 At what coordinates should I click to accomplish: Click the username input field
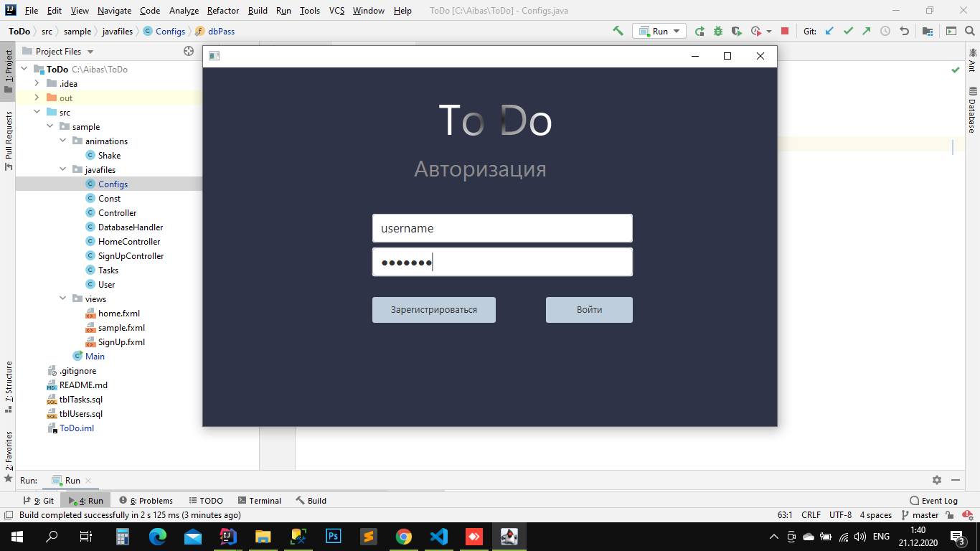[x=501, y=227]
